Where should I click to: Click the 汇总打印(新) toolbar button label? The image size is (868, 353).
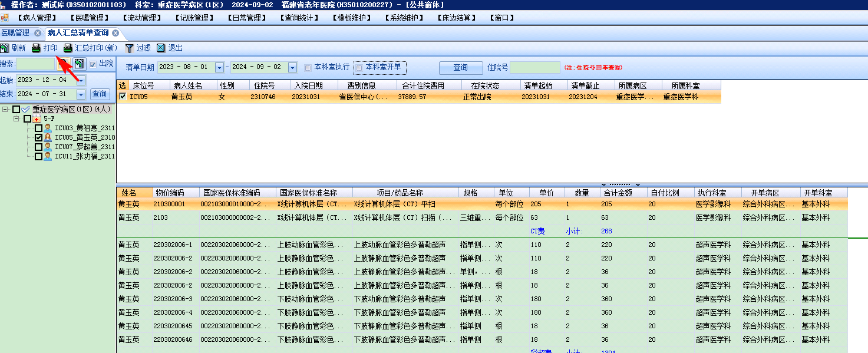[x=96, y=48]
